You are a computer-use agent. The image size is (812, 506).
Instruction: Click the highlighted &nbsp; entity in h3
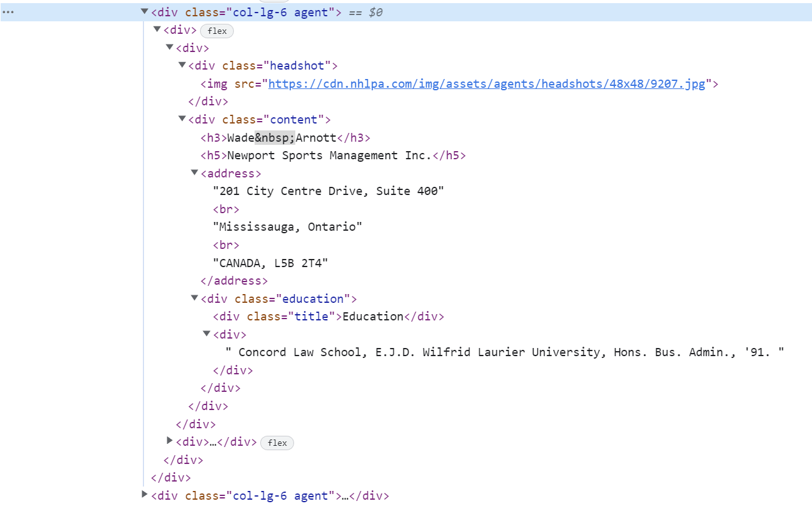pyautogui.click(x=275, y=137)
